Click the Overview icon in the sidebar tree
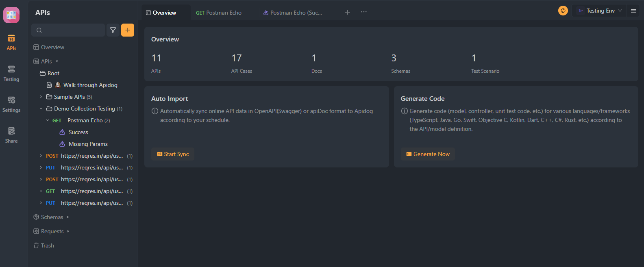 (36, 47)
